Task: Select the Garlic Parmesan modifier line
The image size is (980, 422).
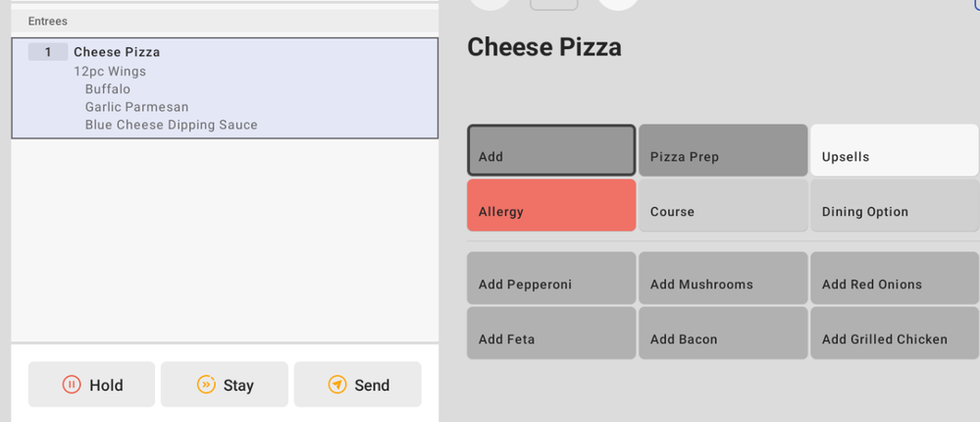Action: point(136,107)
